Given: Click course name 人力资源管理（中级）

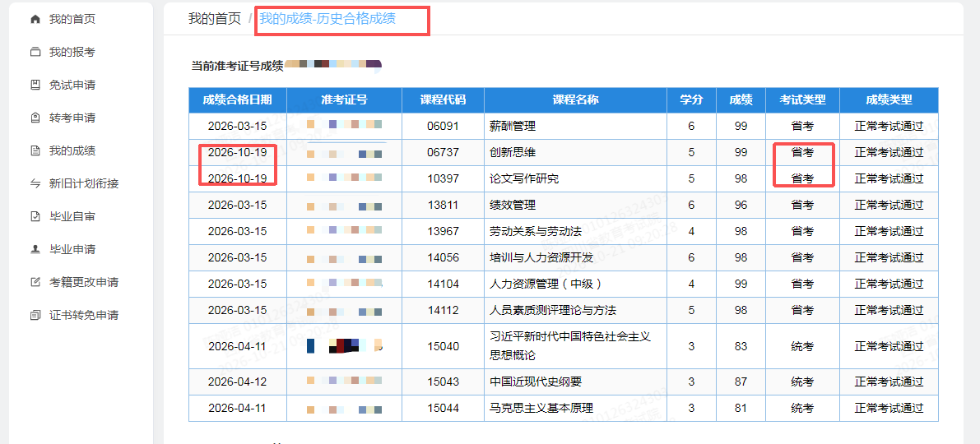Looking at the screenshot, I should (x=547, y=284).
